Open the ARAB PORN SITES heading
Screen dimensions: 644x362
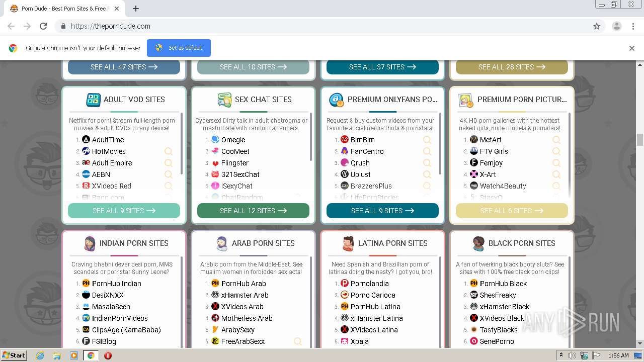pyautogui.click(x=263, y=243)
